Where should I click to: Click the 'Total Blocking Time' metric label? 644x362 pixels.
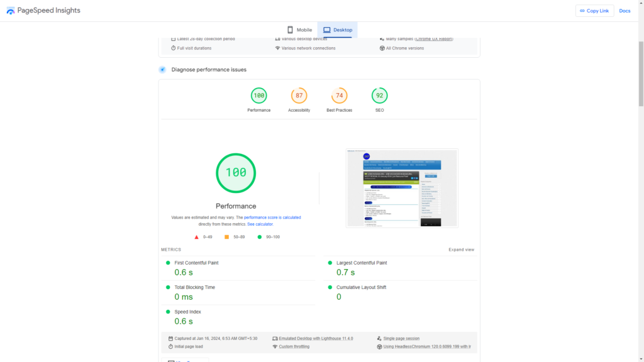pos(195,287)
